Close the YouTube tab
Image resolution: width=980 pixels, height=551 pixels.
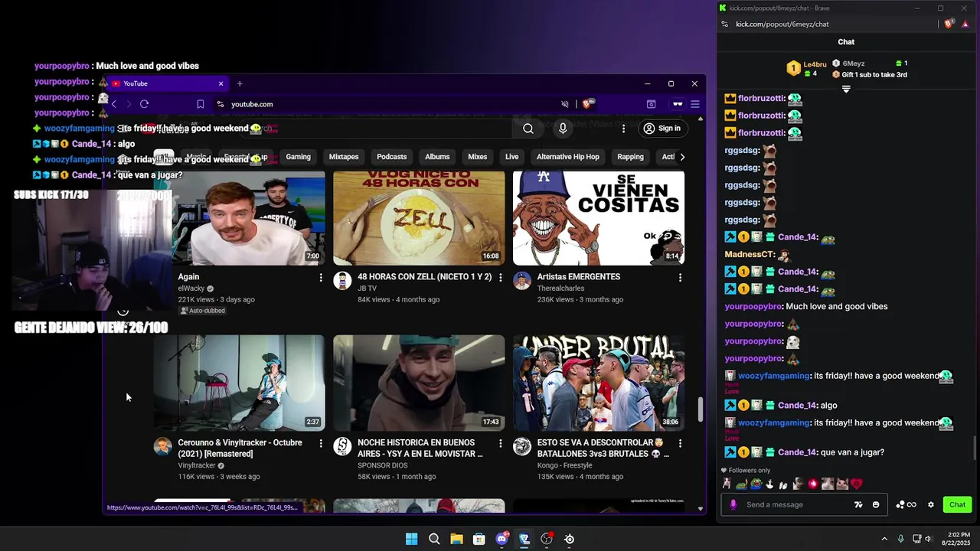[x=220, y=83]
